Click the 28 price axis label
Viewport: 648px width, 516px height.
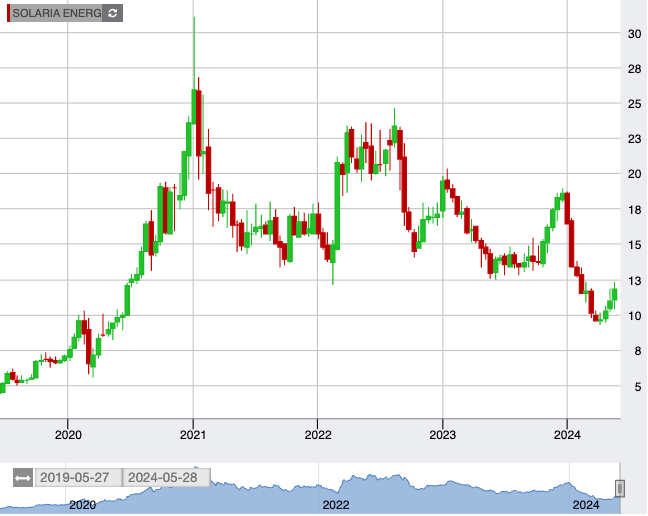[x=634, y=69]
